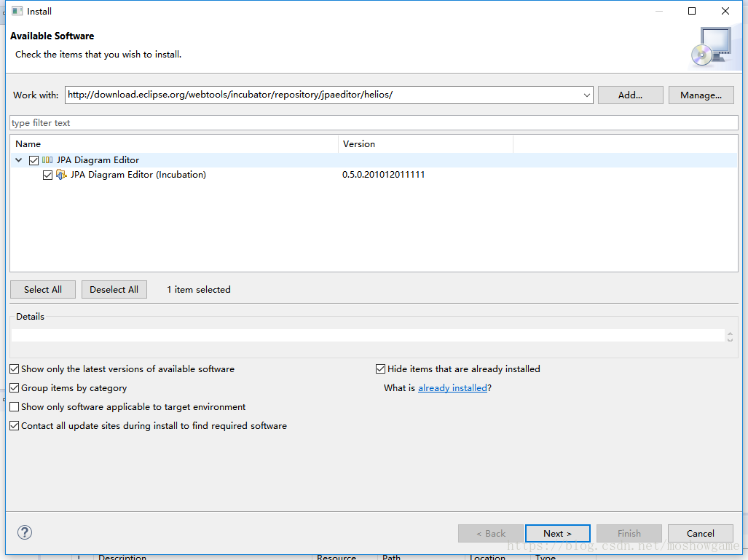Click the Add... button
Screen dimensions: 748x560
point(630,95)
